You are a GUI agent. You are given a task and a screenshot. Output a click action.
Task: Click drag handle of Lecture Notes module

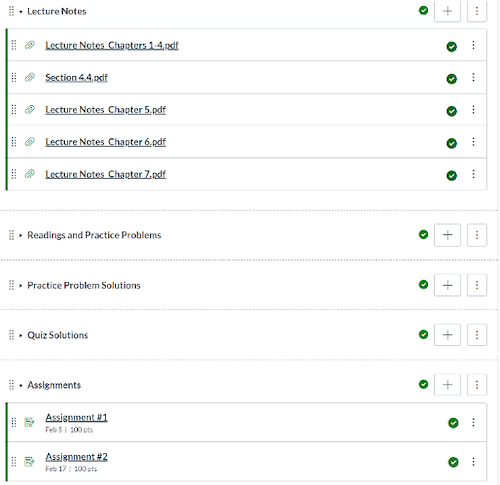(x=11, y=11)
